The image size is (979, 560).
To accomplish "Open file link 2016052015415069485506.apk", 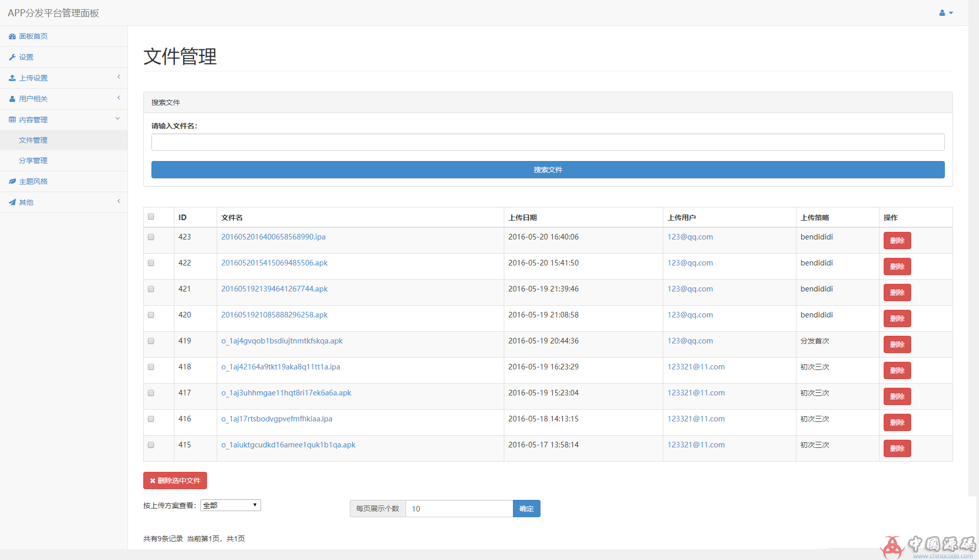I will 274,263.
